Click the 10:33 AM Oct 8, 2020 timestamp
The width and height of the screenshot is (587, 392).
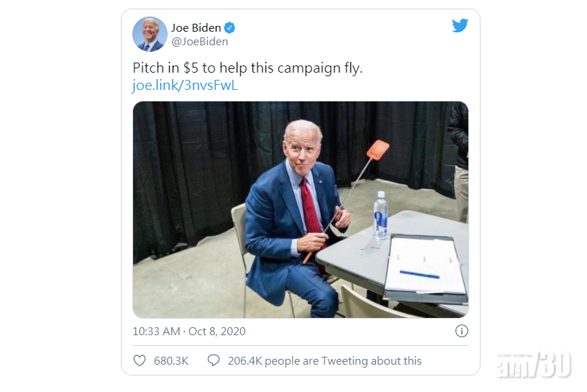[189, 332]
